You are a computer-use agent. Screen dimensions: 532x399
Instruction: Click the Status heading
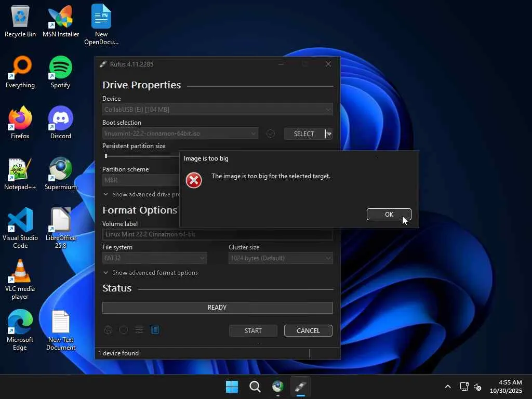click(117, 288)
